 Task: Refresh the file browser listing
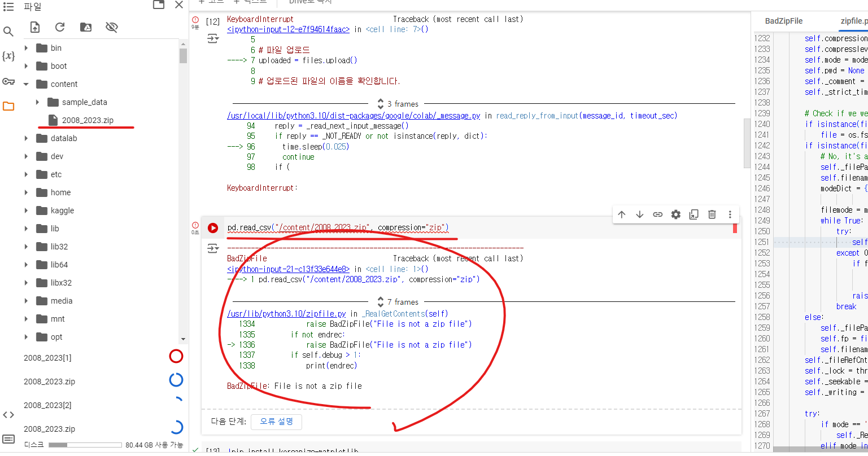[x=60, y=27]
